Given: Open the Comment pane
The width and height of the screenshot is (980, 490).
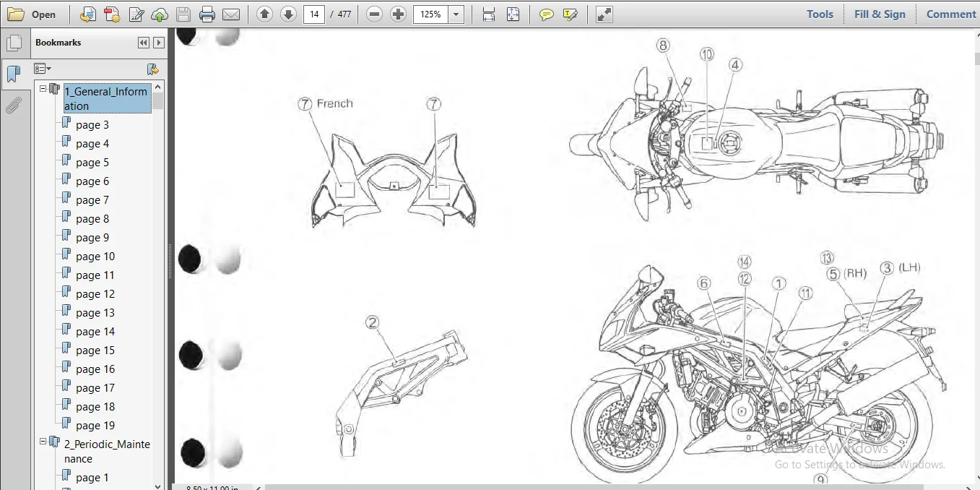Looking at the screenshot, I should click(x=950, y=14).
